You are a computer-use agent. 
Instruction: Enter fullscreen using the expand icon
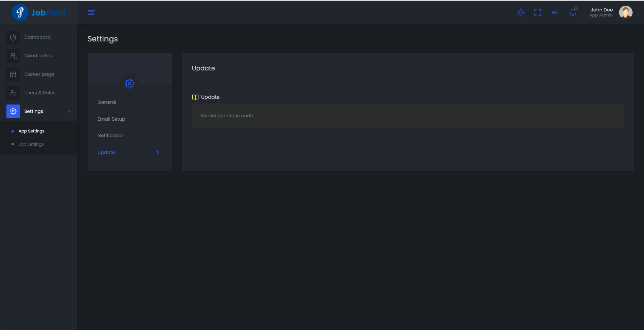tap(537, 12)
